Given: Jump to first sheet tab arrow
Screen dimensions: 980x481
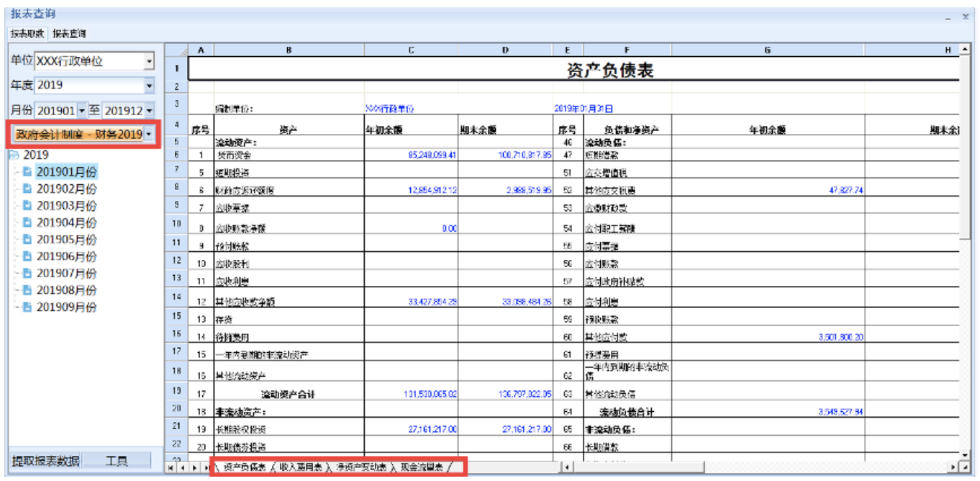Looking at the screenshot, I should (x=171, y=468).
